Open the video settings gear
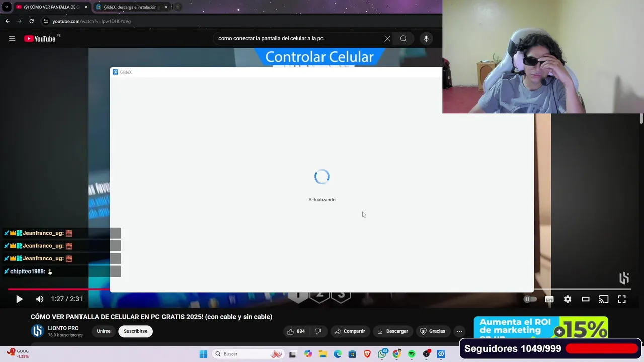The image size is (644, 362). [568, 299]
